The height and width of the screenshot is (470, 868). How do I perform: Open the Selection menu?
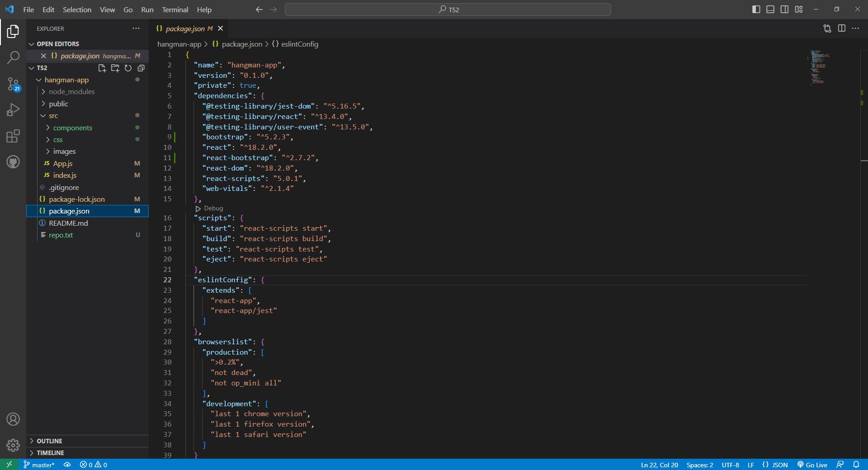pos(77,9)
